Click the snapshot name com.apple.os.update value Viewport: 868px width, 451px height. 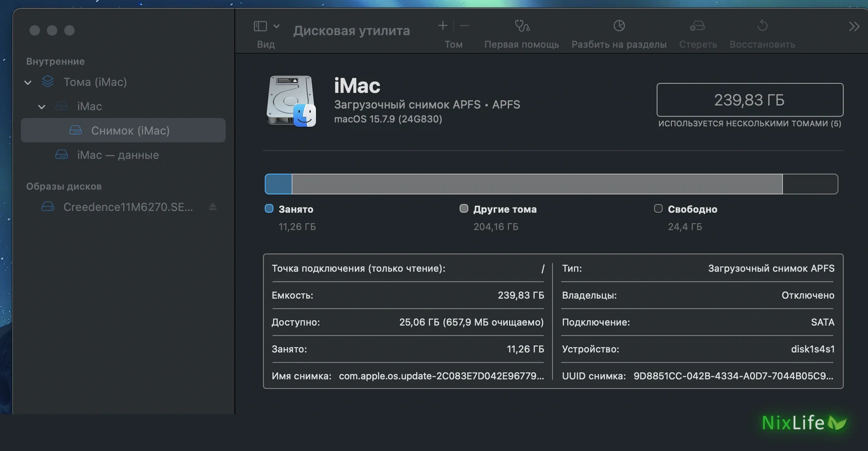click(441, 376)
